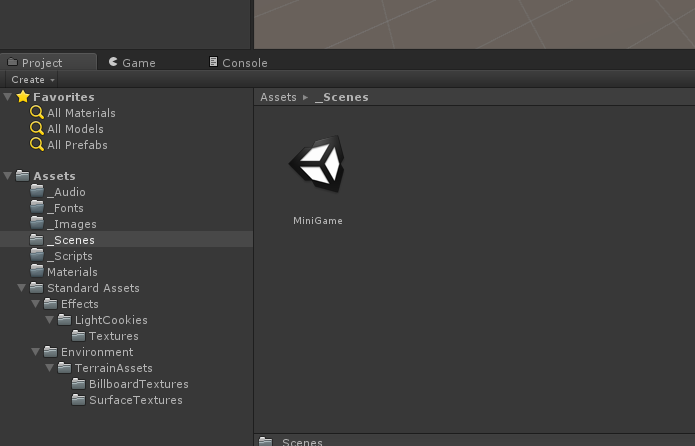Collapse the Standard Assets folder

click(21, 288)
